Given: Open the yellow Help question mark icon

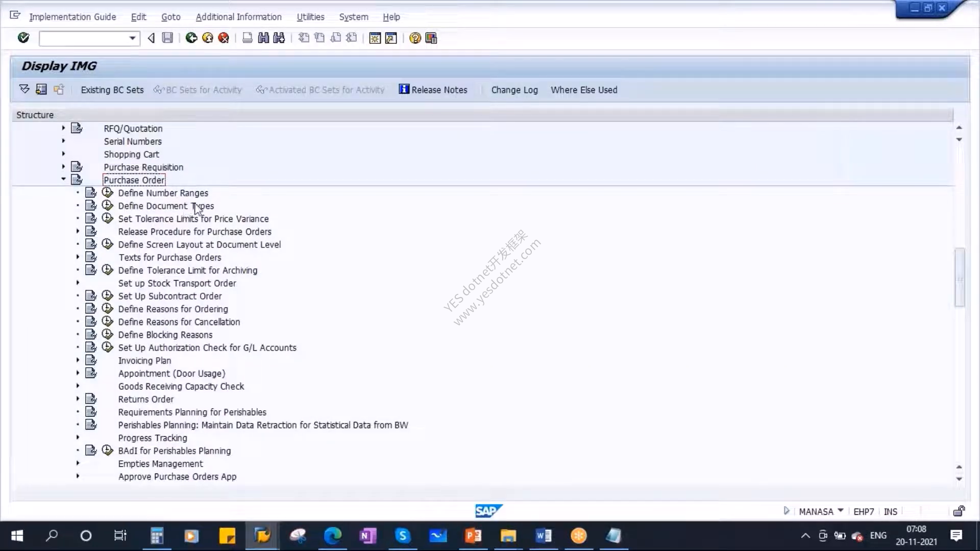Looking at the screenshot, I should [x=415, y=38].
